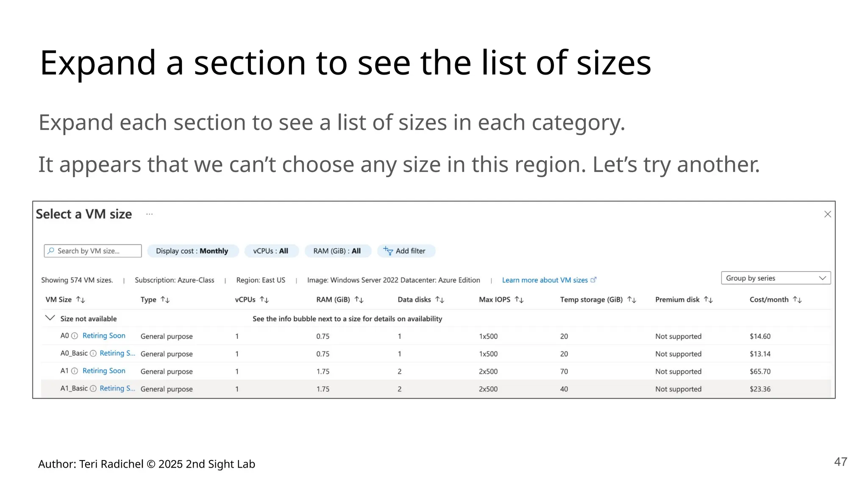Click Retiring Soon link for A0
The width and height of the screenshot is (868, 488).
104,335
